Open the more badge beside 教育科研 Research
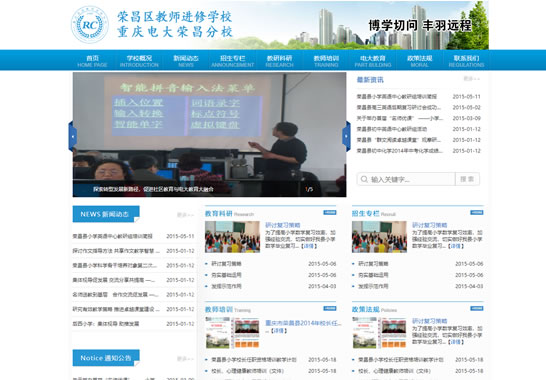The height and width of the screenshot is (380, 546). click(x=330, y=212)
